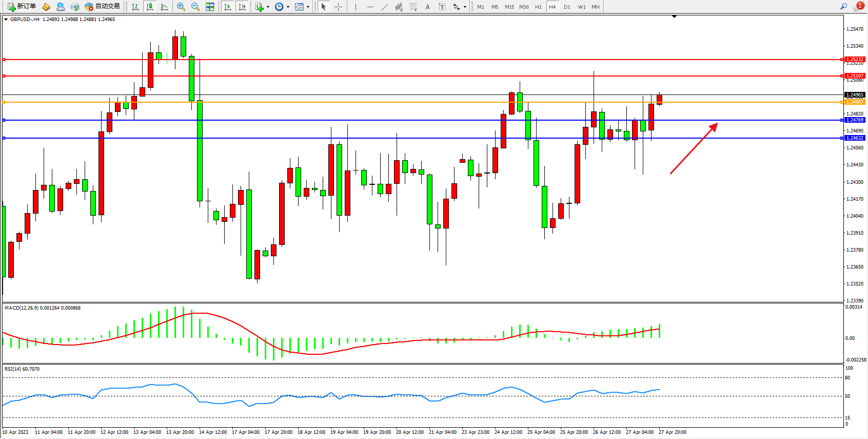Click the orange 1.24907 horizontal line price label

pyautogui.click(x=855, y=102)
